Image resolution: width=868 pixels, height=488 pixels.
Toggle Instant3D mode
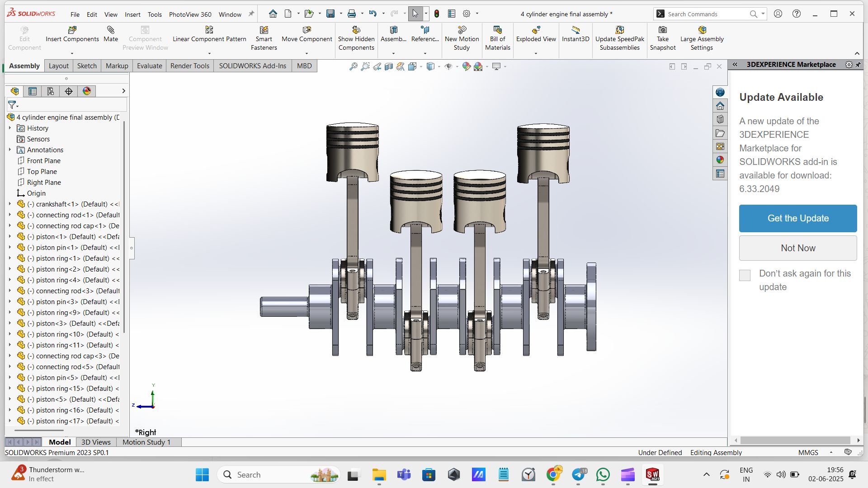coord(575,30)
